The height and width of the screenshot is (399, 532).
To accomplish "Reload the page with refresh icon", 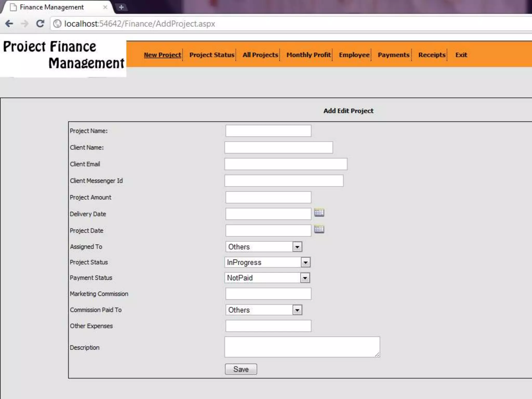I will (40, 24).
